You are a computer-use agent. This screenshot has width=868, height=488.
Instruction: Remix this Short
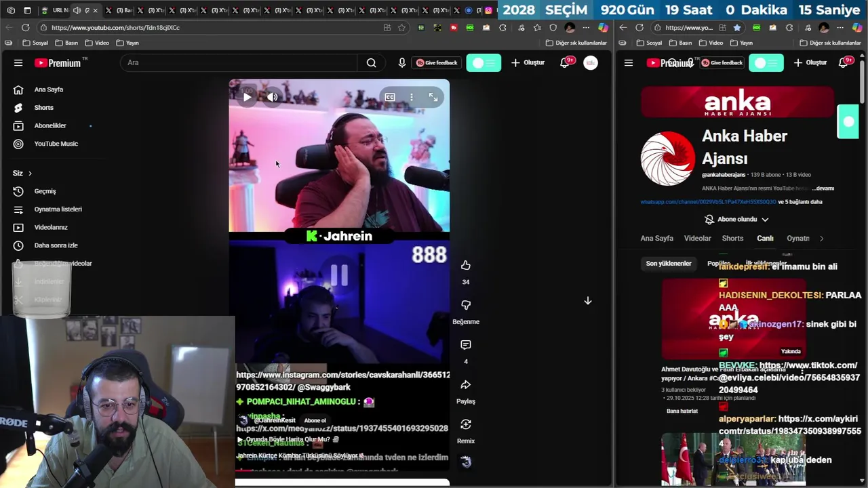click(466, 424)
